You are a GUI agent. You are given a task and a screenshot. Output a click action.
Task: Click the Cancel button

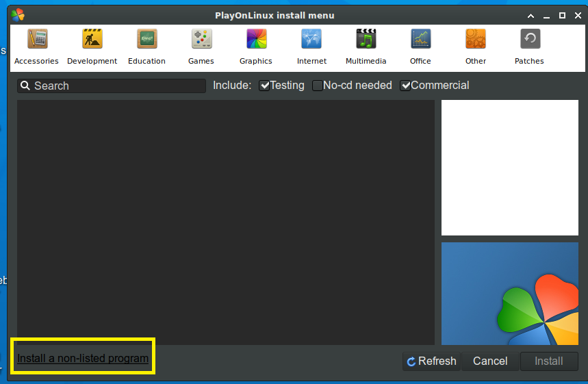coord(490,361)
